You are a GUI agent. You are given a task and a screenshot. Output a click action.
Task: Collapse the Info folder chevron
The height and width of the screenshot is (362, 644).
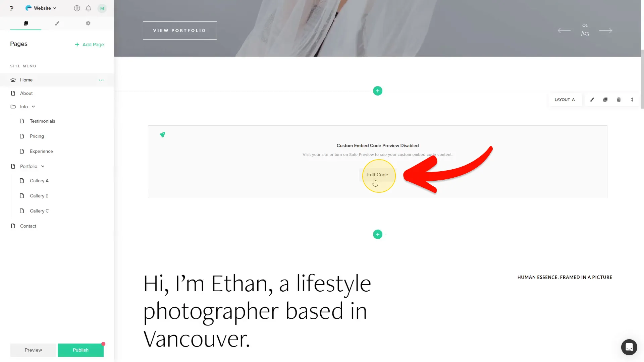pos(34,107)
